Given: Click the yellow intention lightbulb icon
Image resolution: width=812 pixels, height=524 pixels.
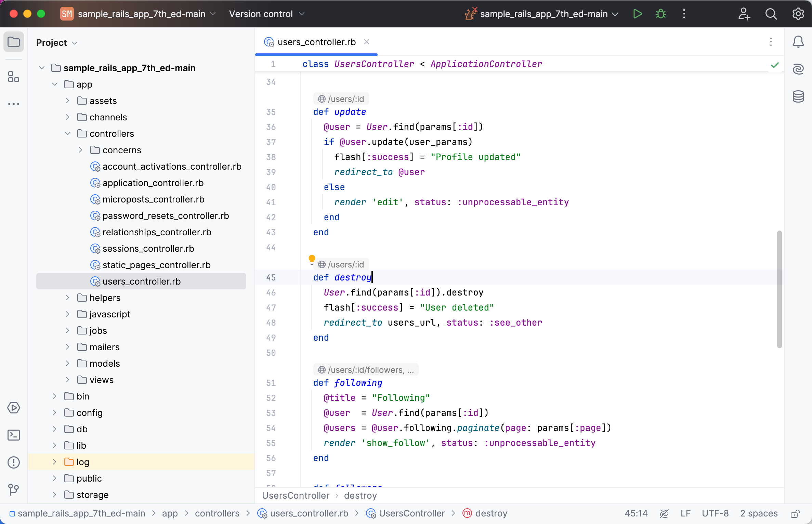Looking at the screenshot, I should (x=312, y=259).
